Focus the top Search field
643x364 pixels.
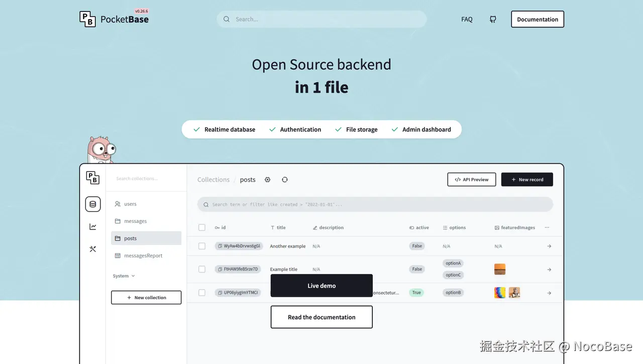pyautogui.click(x=321, y=19)
